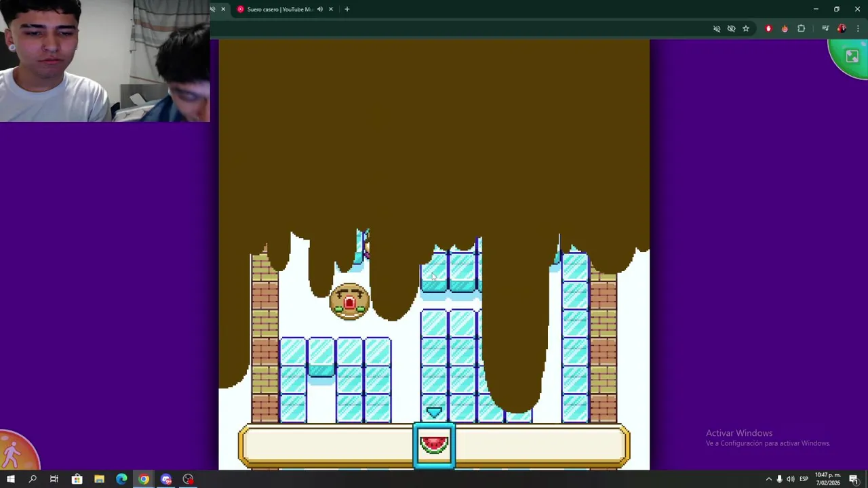Open the red hand blocker extension
868x488 pixels.
[x=768, y=28]
